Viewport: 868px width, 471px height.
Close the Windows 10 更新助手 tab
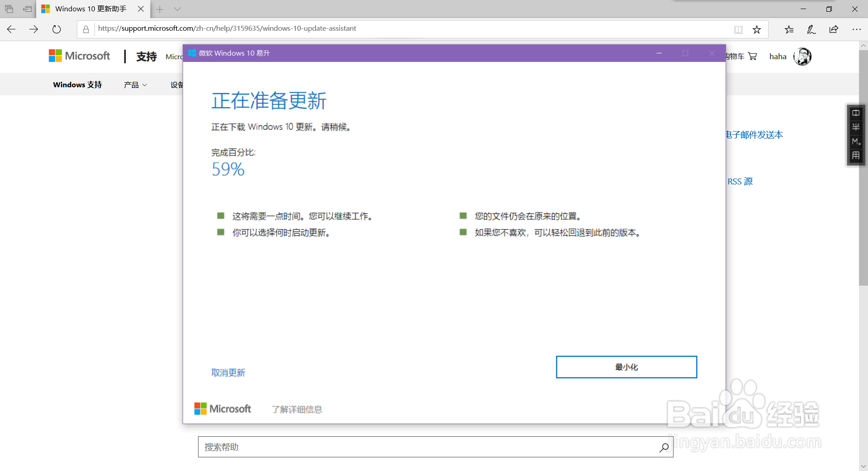click(141, 9)
